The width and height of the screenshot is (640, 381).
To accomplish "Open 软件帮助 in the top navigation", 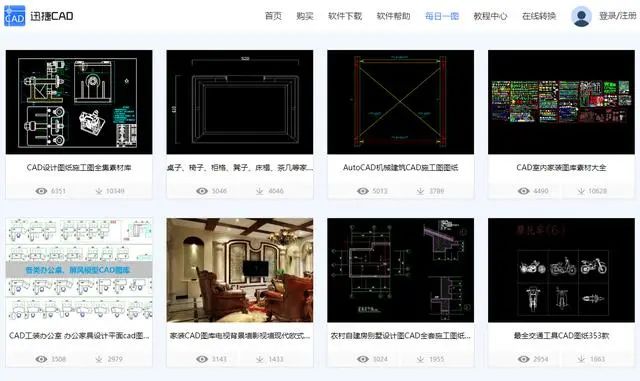I will [x=393, y=16].
